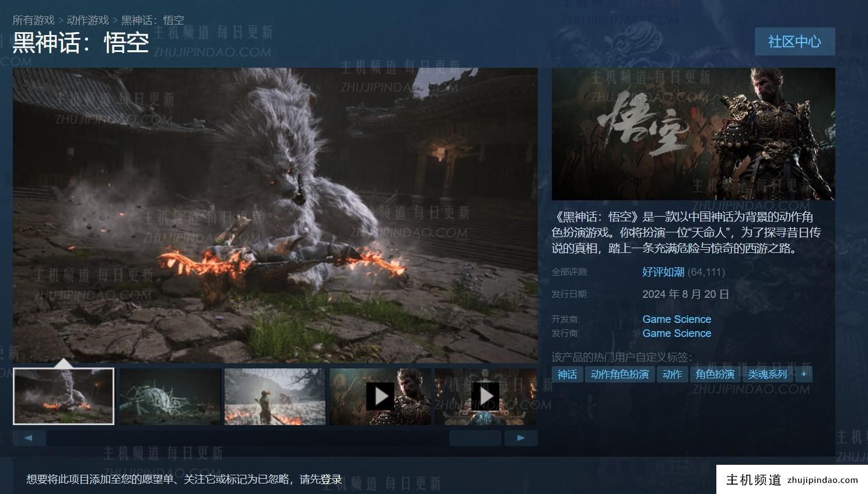The width and height of the screenshot is (868, 494).
Task: Play the fourth thumbnail video with monkey warrior
Action: [x=380, y=396]
